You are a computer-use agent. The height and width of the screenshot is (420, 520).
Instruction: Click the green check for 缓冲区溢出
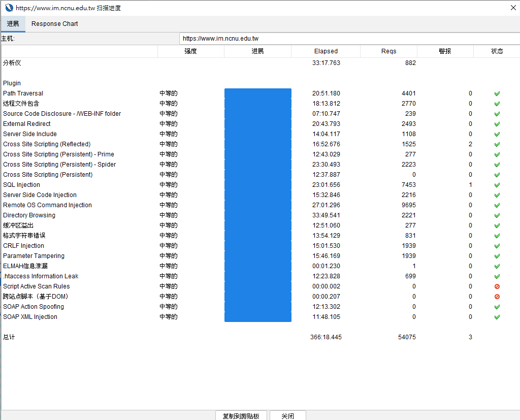click(x=497, y=225)
